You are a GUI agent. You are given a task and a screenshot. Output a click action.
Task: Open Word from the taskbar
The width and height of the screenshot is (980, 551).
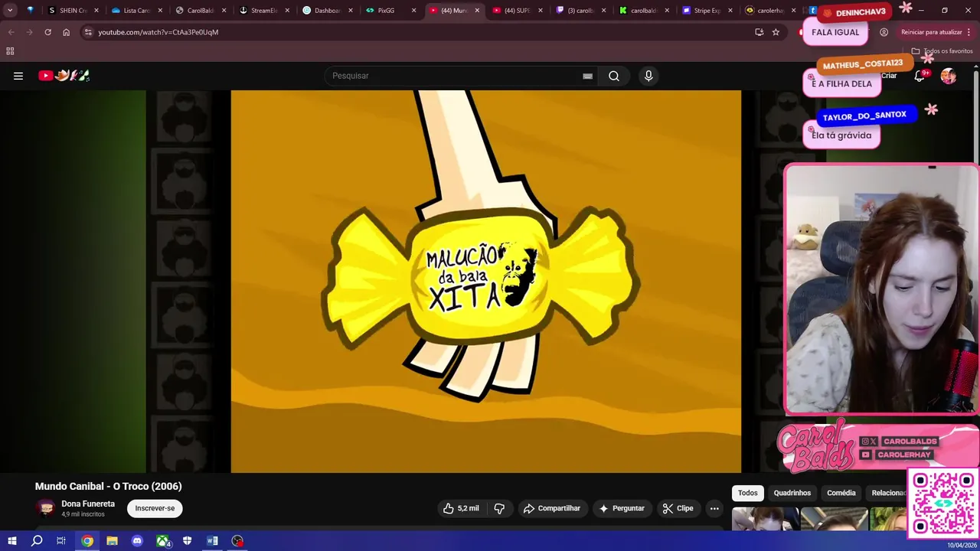pyautogui.click(x=212, y=541)
